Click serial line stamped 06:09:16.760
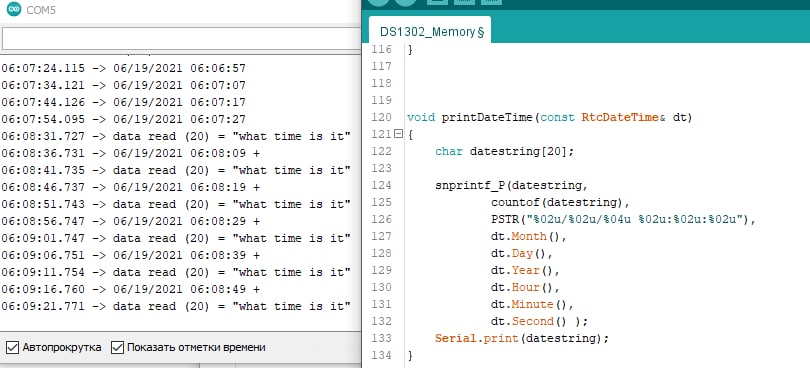The height and width of the screenshot is (368, 810). [131, 289]
